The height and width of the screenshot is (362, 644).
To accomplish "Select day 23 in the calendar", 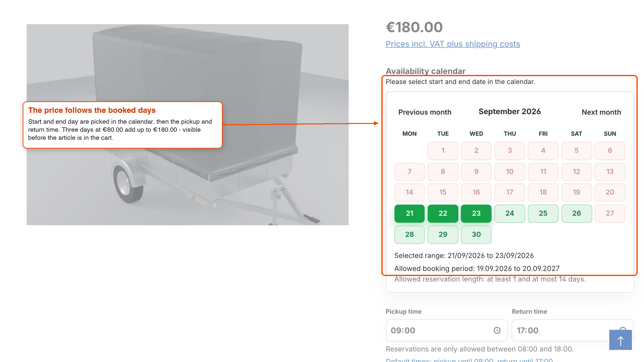I will (476, 213).
